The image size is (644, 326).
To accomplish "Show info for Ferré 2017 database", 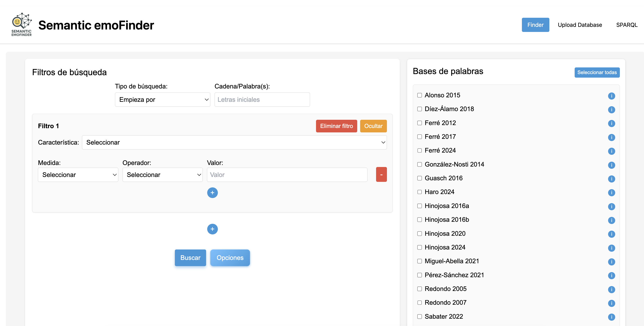I will coord(611,137).
